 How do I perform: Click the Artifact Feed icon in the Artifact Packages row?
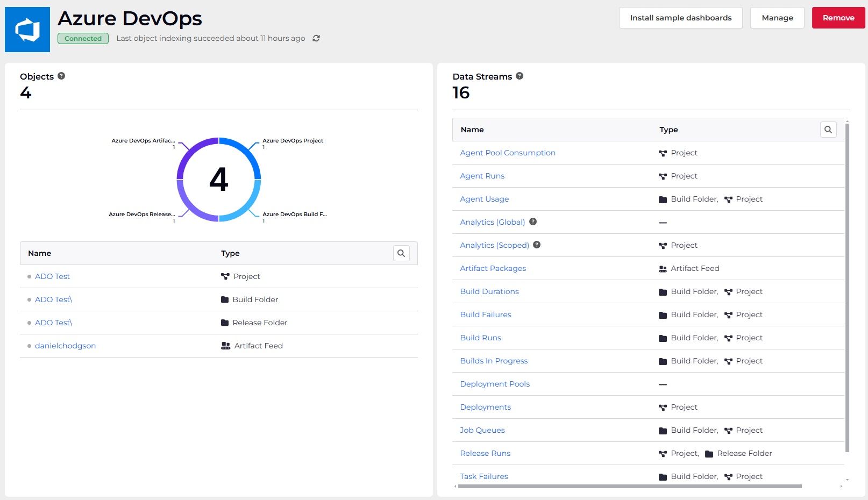(x=663, y=269)
